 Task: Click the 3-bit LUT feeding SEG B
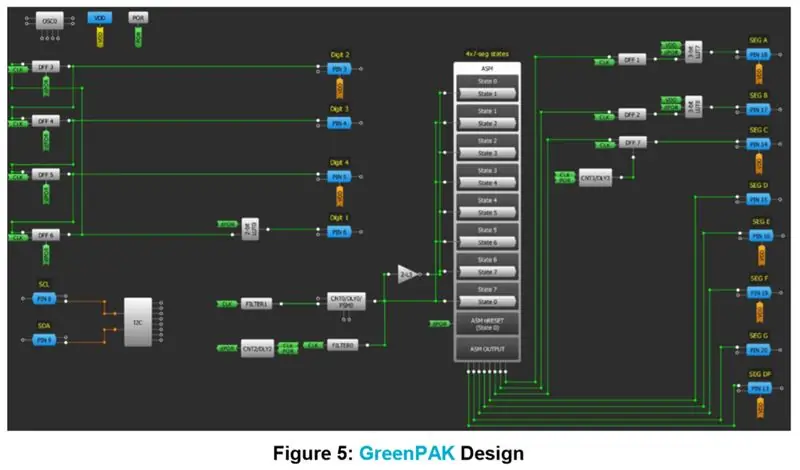pos(693,107)
